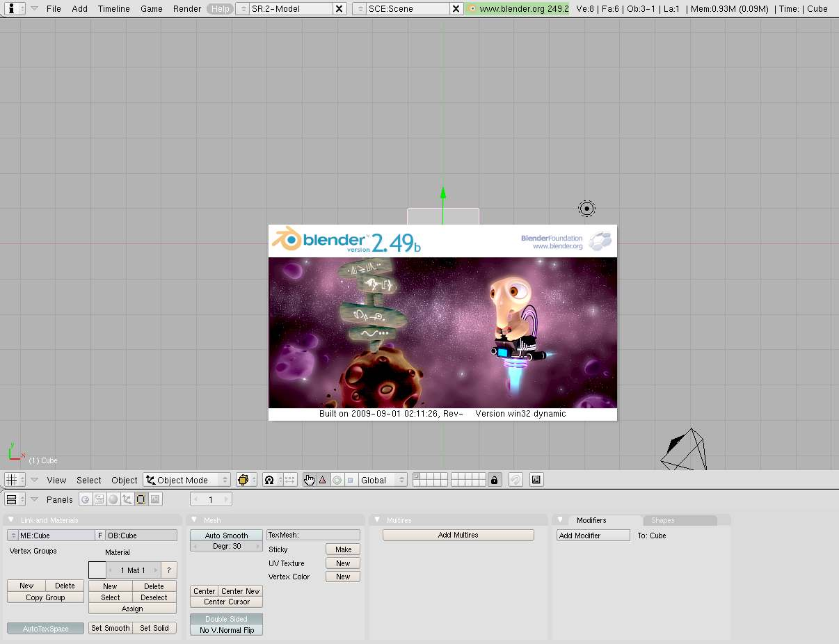Image resolution: width=839 pixels, height=644 pixels.
Task: Collapse the Multires panel
Action: click(x=377, y=520)
